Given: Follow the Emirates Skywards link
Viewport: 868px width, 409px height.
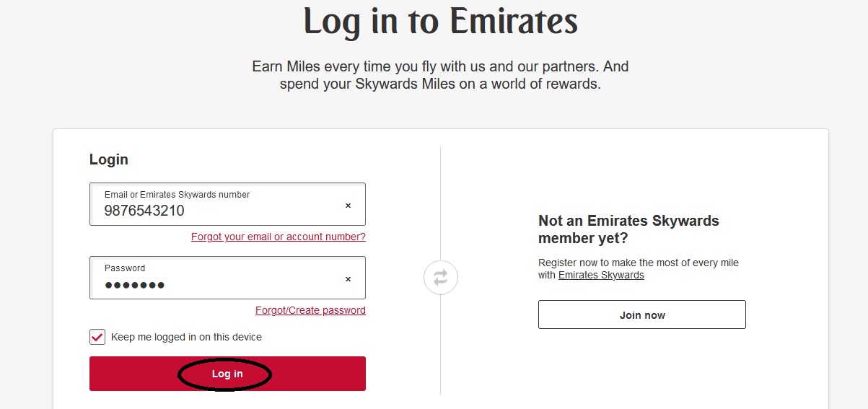Looking at the screenshot, I should tap(601, 275).
